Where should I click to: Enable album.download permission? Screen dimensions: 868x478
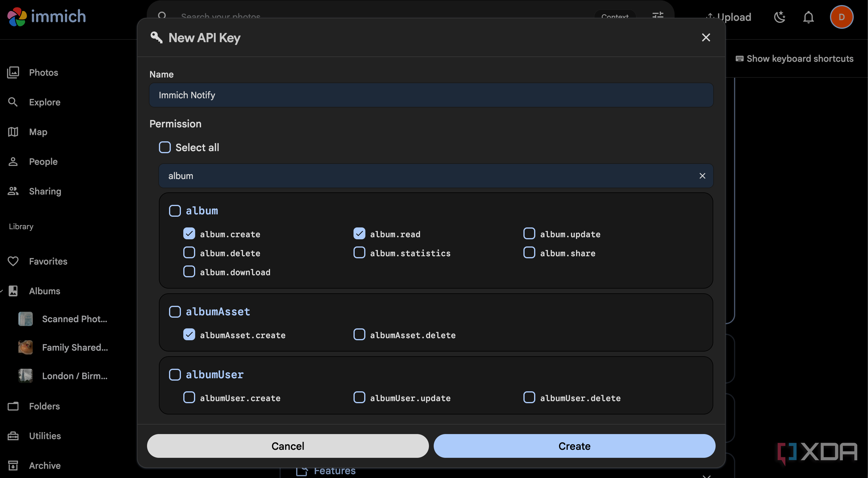tap(189, 271)
